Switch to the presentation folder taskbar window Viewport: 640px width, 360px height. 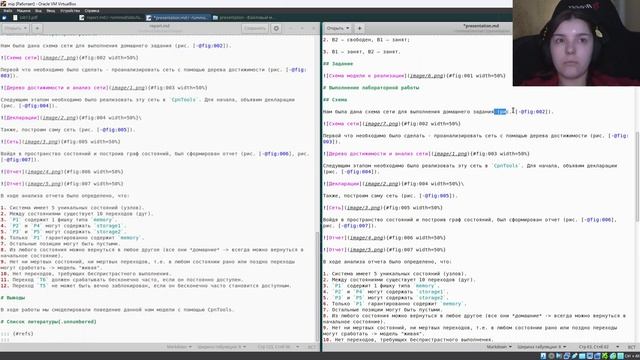244,18
